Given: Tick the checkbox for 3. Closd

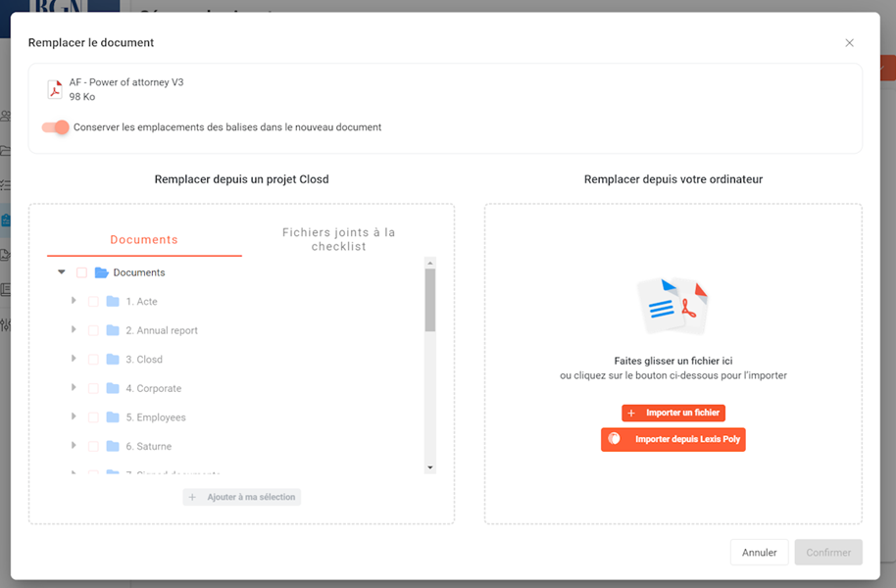Looking at the screenshot, I should tap(93, 360).
